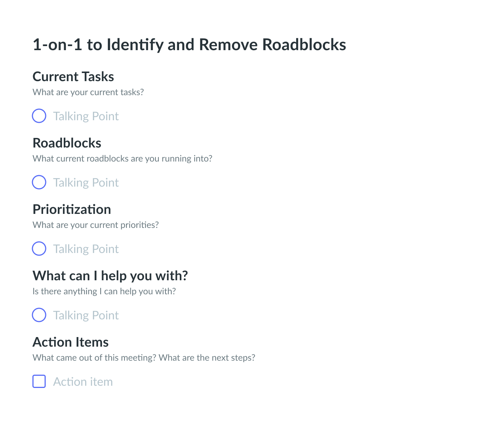The image size is (504, 444).
Task: Select the Action Items heading
Action: (71, 342)
